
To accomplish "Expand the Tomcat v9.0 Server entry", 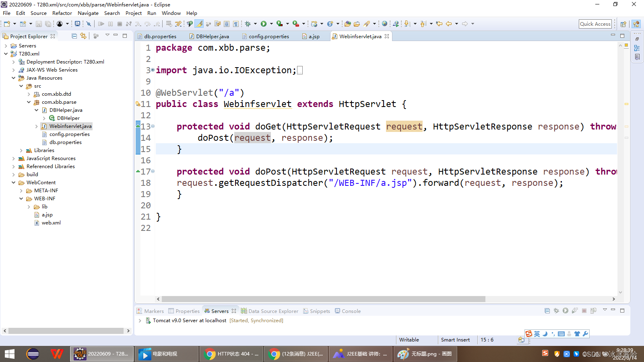I will pyautogui.click(x=140, y=321).
